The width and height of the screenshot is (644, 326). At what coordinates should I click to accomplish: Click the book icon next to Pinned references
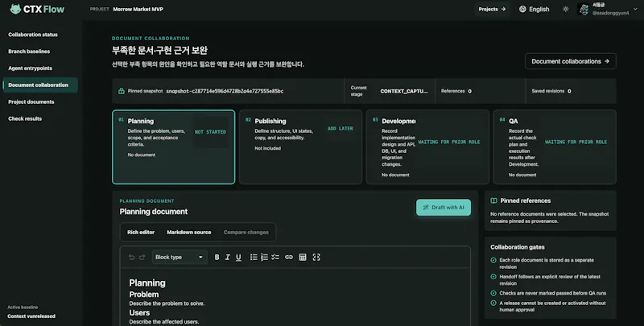pyautogui.click(x=493, y=200)
